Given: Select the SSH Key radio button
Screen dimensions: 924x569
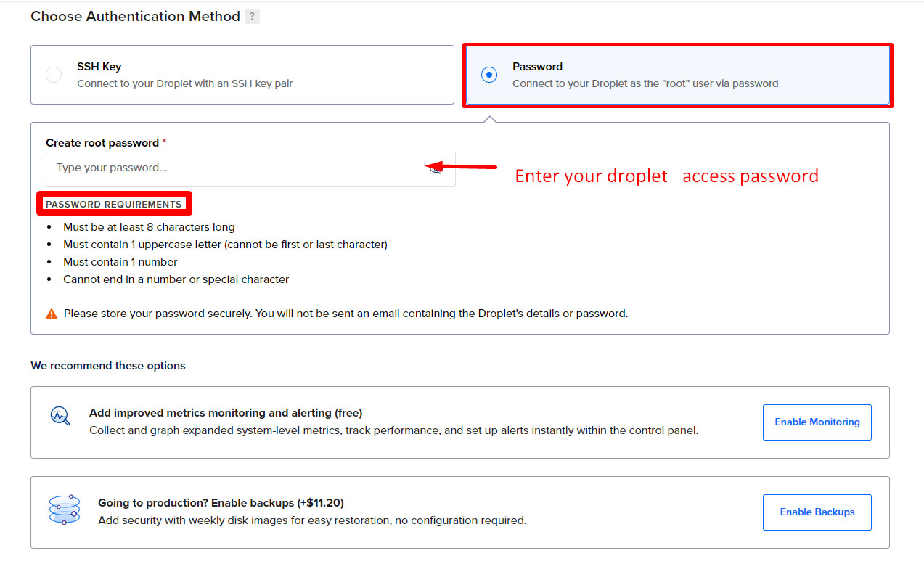Looking at the screenshot, I should 54,75.
